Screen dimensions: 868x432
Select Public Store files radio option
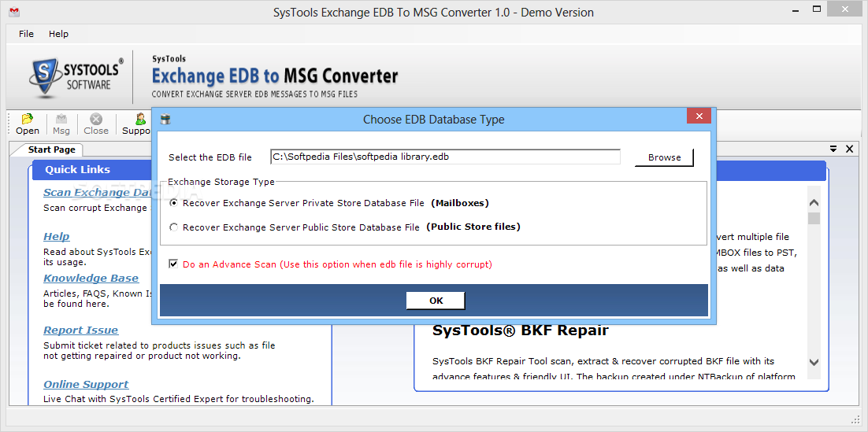coord(174,227)
